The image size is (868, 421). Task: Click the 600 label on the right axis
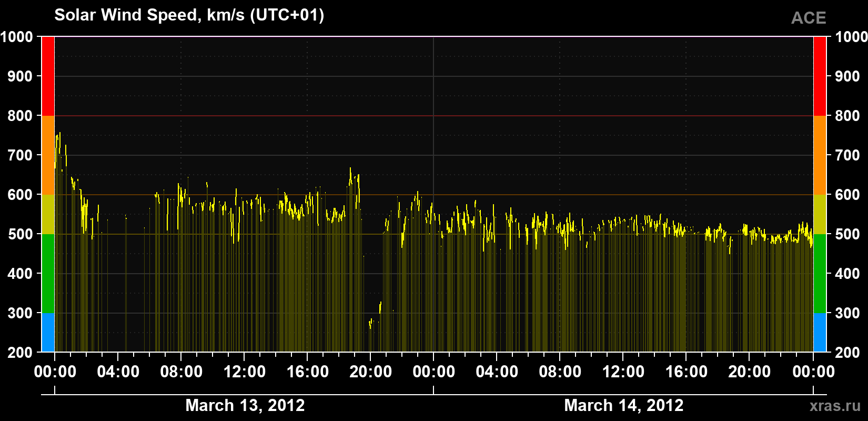(847, 195)
